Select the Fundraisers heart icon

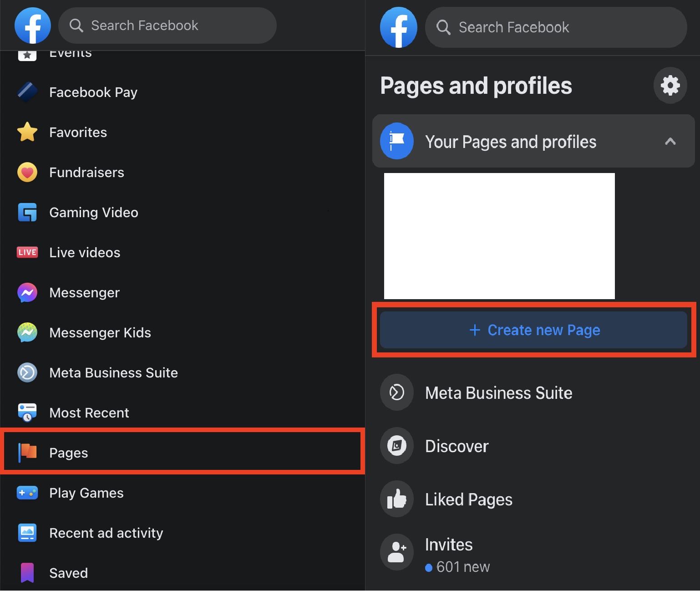(27, 172)
